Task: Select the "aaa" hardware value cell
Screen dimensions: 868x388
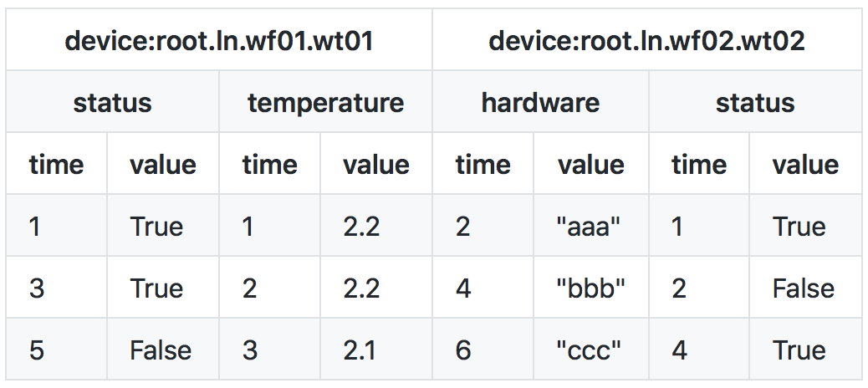Action: coord(590,227)
